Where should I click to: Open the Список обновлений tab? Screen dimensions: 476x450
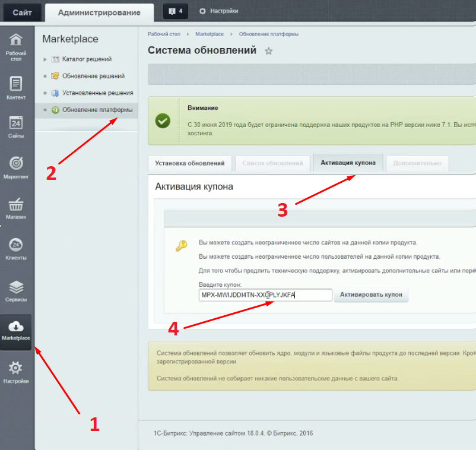coord(272,163)
